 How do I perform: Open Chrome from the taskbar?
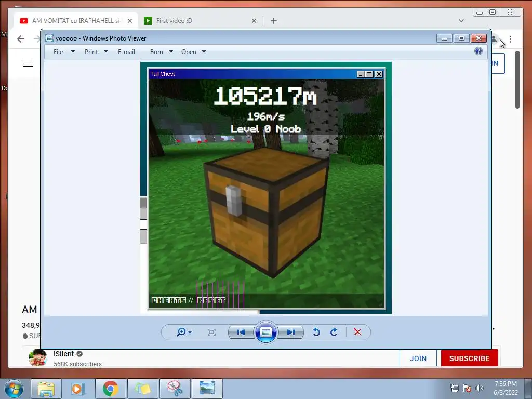(111, 389)
